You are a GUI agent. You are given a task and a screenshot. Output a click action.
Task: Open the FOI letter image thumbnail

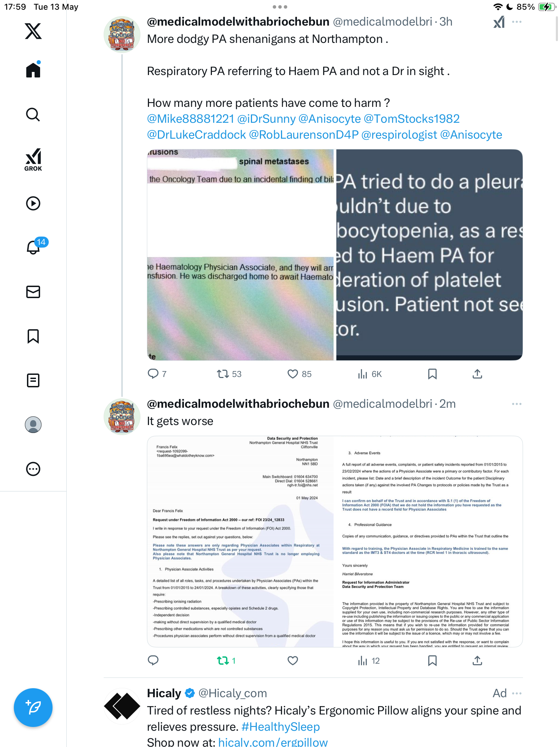point(335,542)
